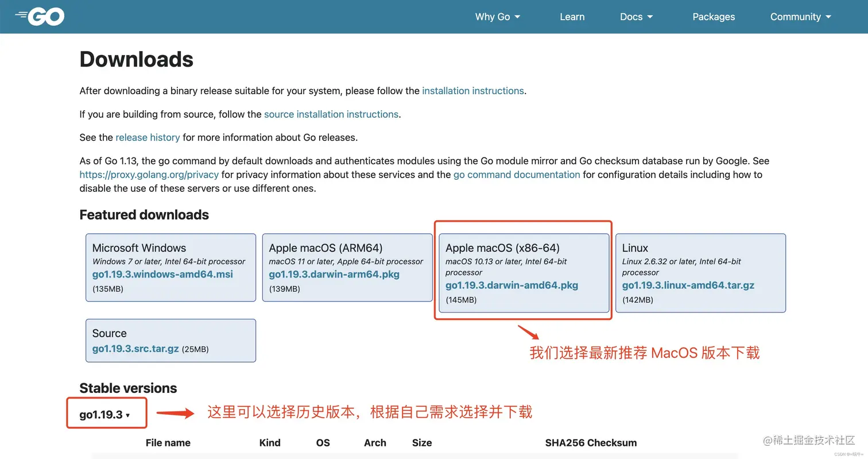This screenshot has width=868, height=459.
Task: Click the OS column header
Action: [x=323, y=443]
